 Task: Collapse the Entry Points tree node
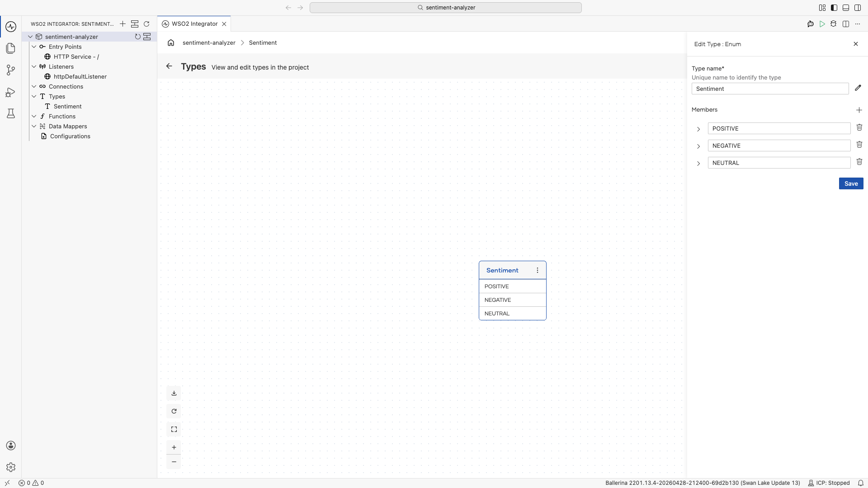[34, 47]
